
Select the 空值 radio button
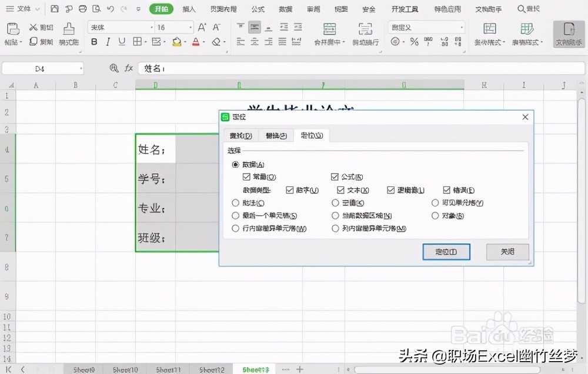[335, 203]
